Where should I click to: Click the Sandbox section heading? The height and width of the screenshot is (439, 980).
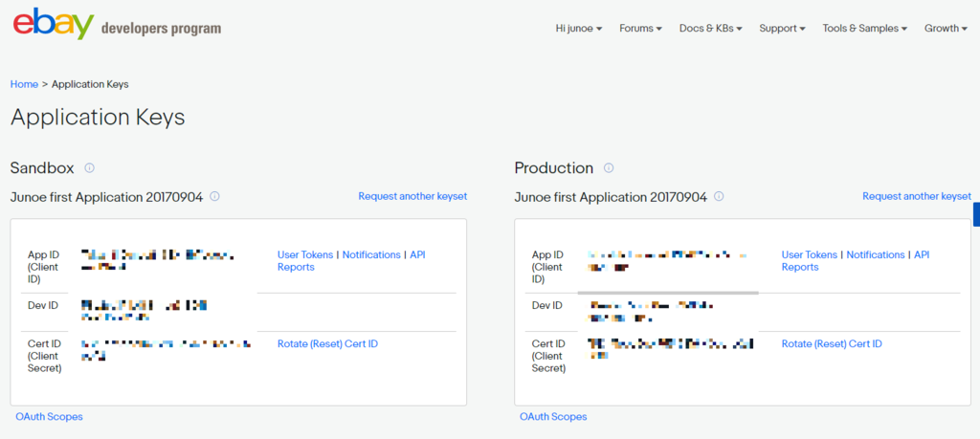coord(42,168)
